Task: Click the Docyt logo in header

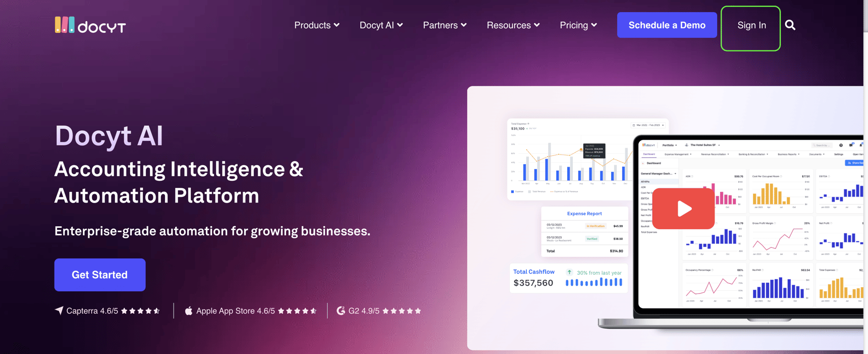Action: (90, 25)
